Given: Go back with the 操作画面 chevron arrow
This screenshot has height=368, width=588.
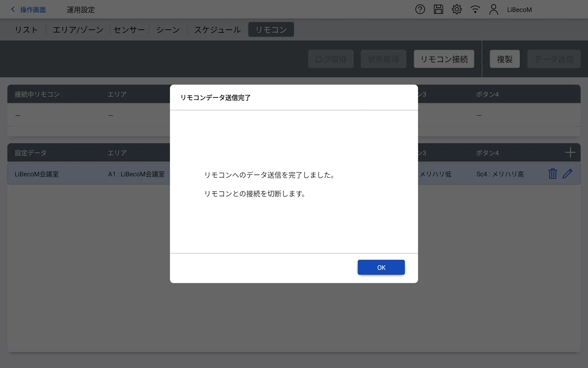Looking at the screenshot, I should [13, 10].
